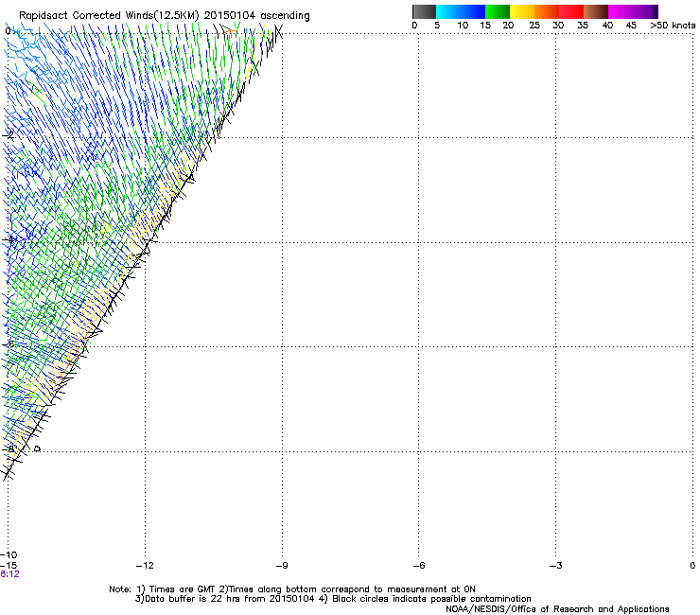Screen dimensions: 700x615
Task: Select the '25' label under the color legend
Action: coord(534,26)
